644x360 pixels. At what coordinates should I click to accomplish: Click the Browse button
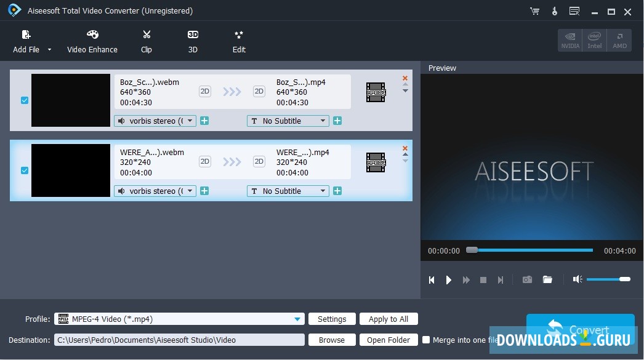pos(332,340)
